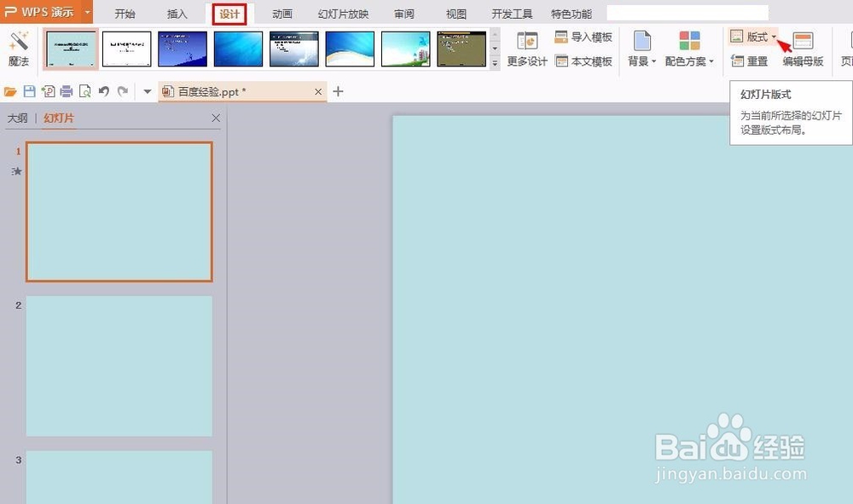
Task: Switch to the 幻灯片放映 ribbon tab
Action: click(x=343, y=14)
